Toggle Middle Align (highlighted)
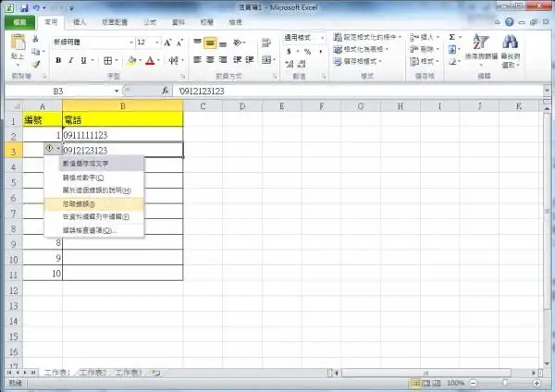 pyautogui.click(x=210, y=43)
